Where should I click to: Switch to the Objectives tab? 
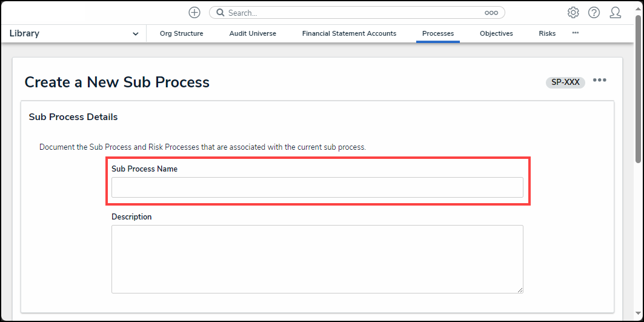[x=496, y=34]
